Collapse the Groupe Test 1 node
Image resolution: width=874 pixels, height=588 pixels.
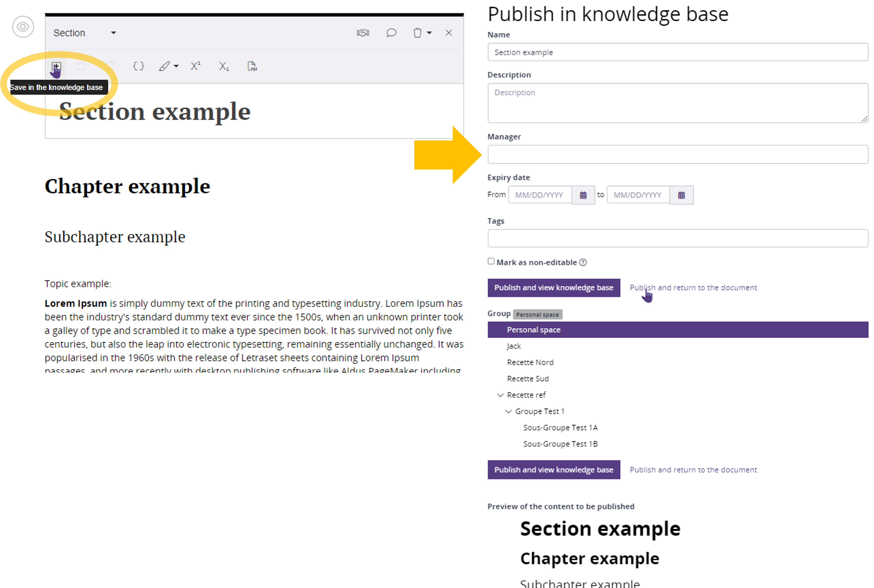coord(508,411)
